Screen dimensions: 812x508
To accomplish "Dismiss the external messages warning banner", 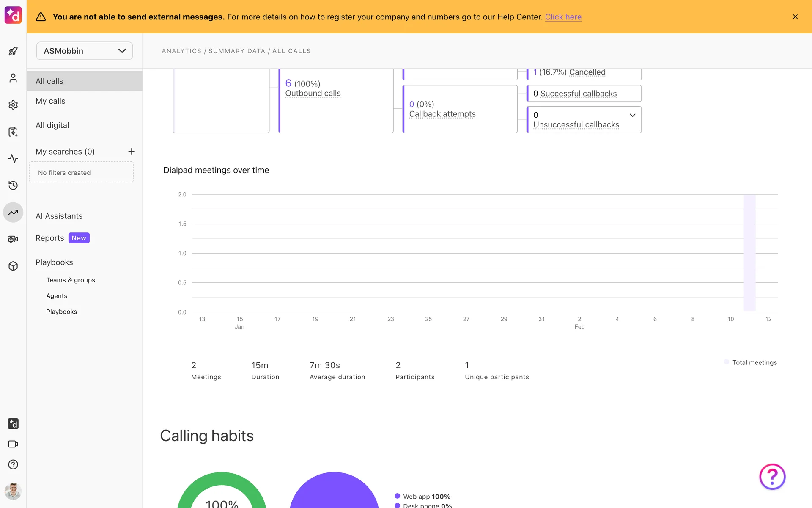I will click(x=795, y=17).
